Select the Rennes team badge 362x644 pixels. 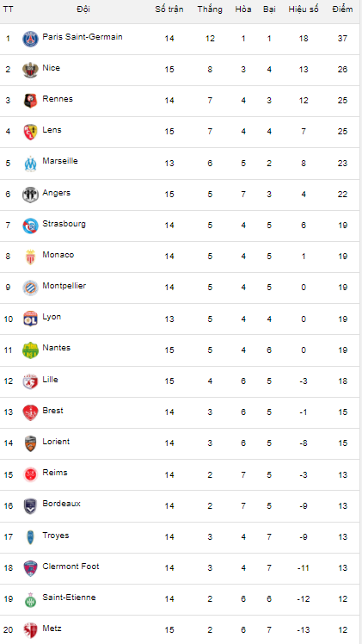pos(30,101)
